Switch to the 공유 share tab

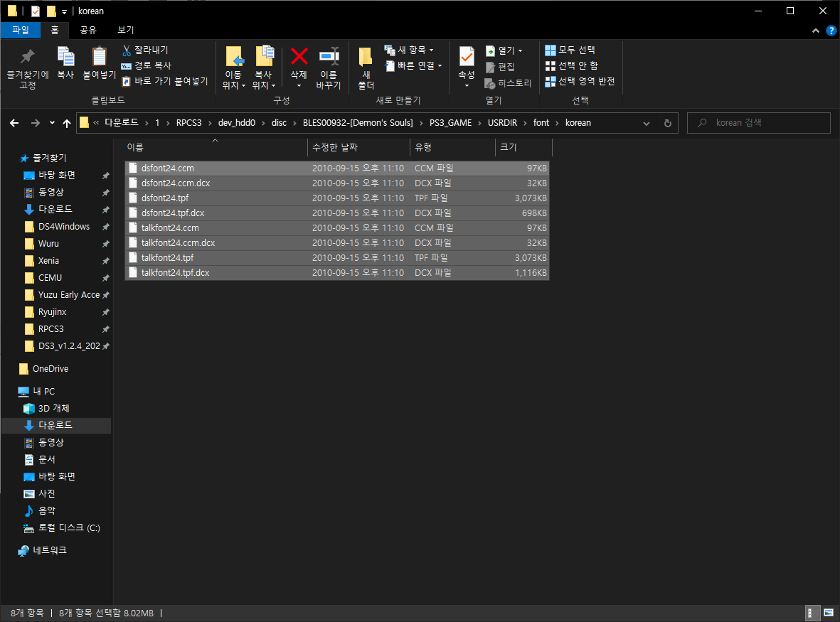tap(88, 30)
